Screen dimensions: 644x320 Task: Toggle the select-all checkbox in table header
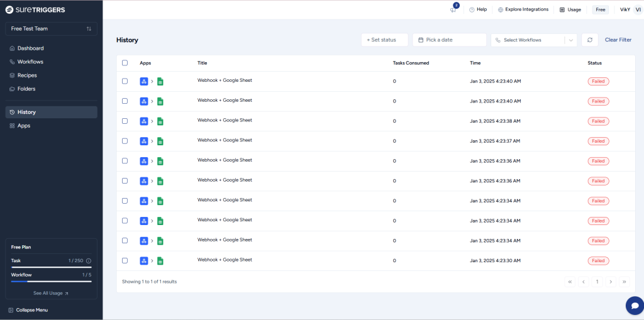coord(125,63)
